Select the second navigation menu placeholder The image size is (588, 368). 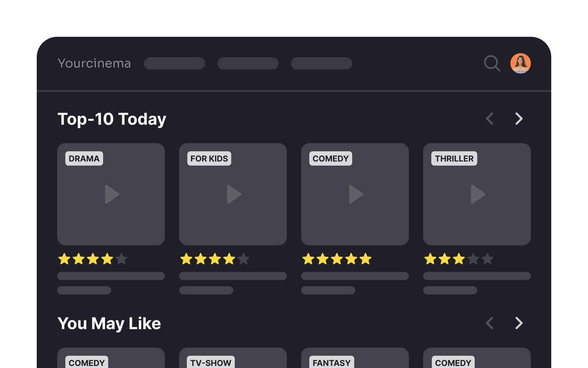[x=248, y=63]
